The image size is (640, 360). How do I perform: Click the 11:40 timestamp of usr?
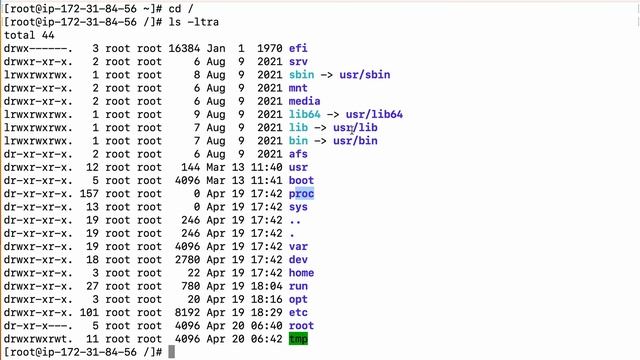tap(266, 167)
